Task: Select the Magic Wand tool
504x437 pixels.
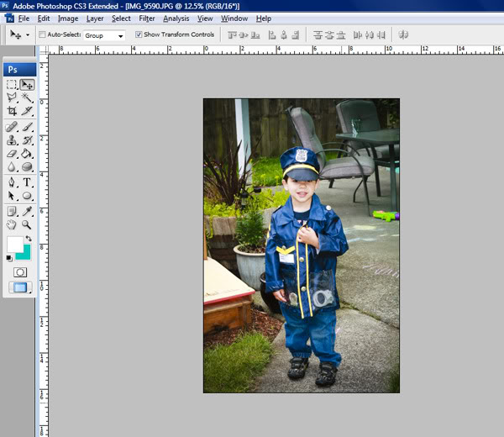Action: pos(27,97)
